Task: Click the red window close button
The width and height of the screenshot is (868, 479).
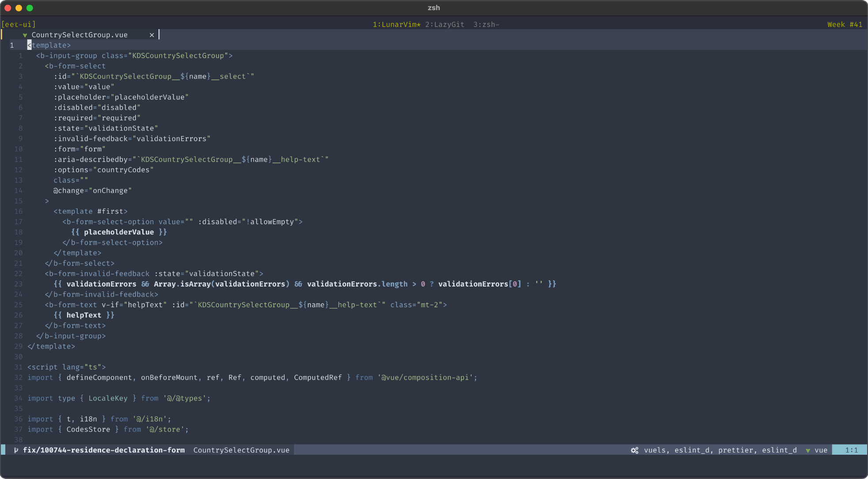Action: pos(8,8)
